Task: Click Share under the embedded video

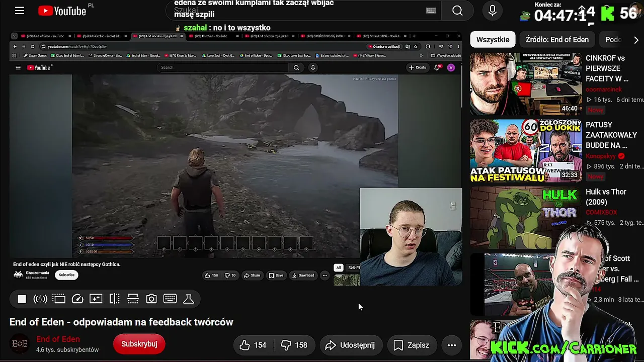Action: pyautogui.click(x=252, y=276)
